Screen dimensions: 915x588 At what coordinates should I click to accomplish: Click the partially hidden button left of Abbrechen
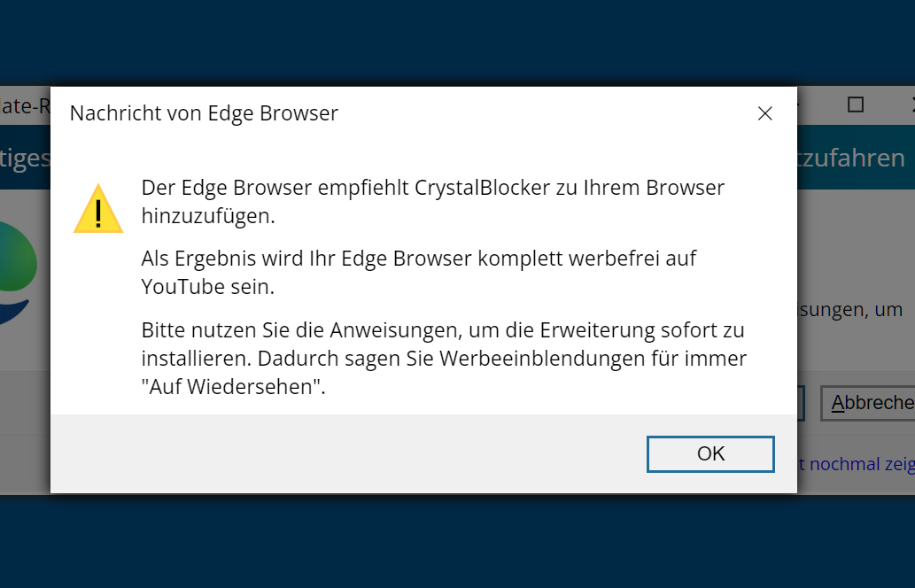[x=801, y=403]
